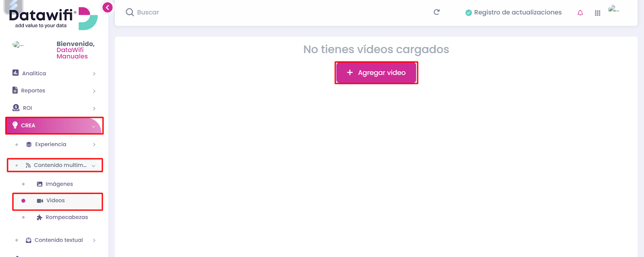The width and height of the screenshot is (644, 257).
Task: Click the search magnifier icon
Action: (x=130, y=12)
